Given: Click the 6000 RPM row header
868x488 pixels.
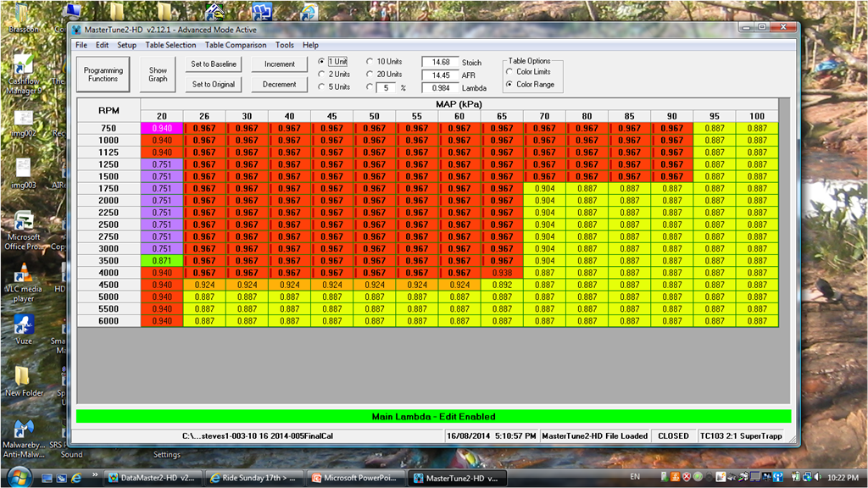Looking at the screenshot, I should pyautogui.click(x=108, y=321).
